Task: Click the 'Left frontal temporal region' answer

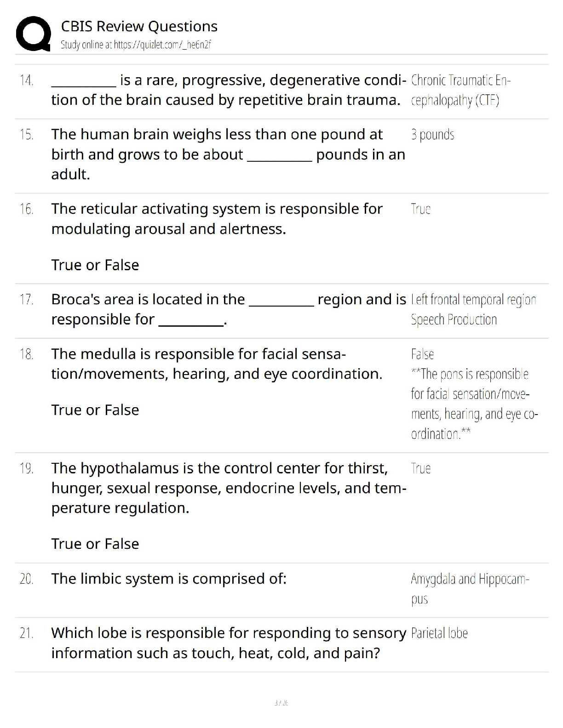Action: click(x=473, y=300)
